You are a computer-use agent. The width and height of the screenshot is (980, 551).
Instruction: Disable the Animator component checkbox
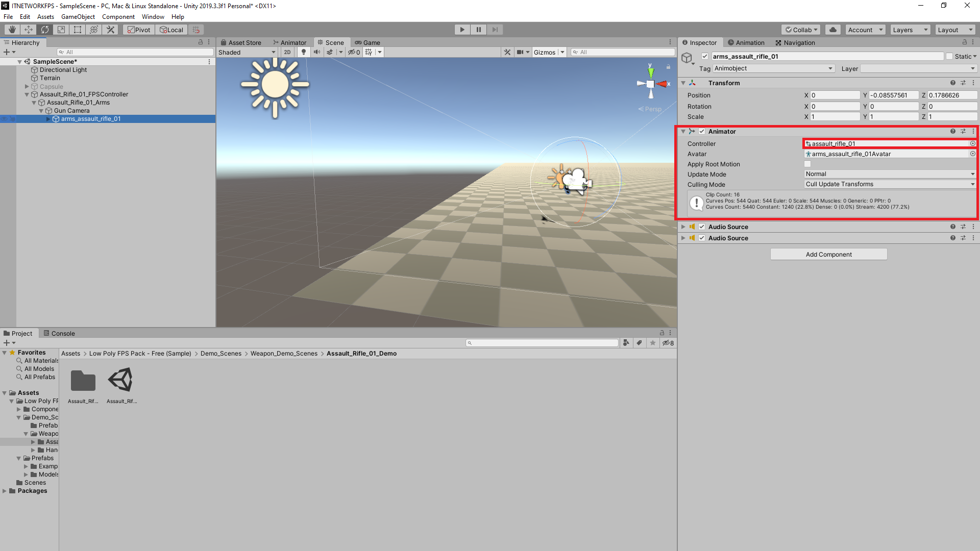click(x=702, y=131)
